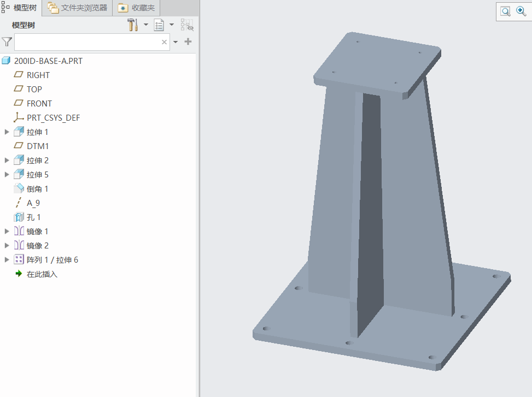The width and height of the screenshot is (532, 397).
Task: Expand dropdown arrow beside settings hammer icon
Action: [x=146, y=25]
